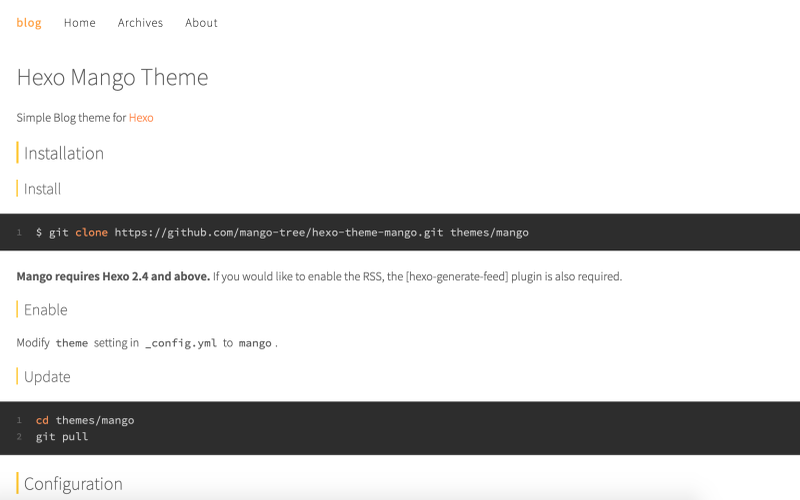The image size is (800, 500).
Task: Open the Home page from navigation
Action: point(80,23)
